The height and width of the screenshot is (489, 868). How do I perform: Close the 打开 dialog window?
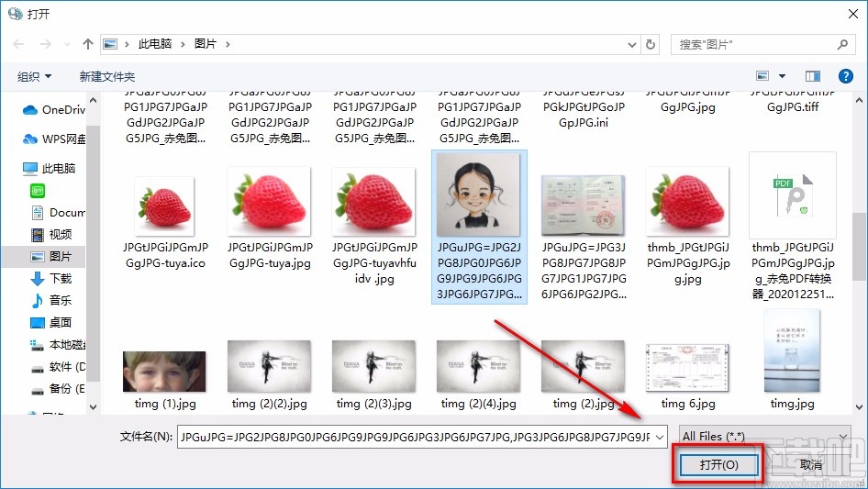tap(853, 14)
